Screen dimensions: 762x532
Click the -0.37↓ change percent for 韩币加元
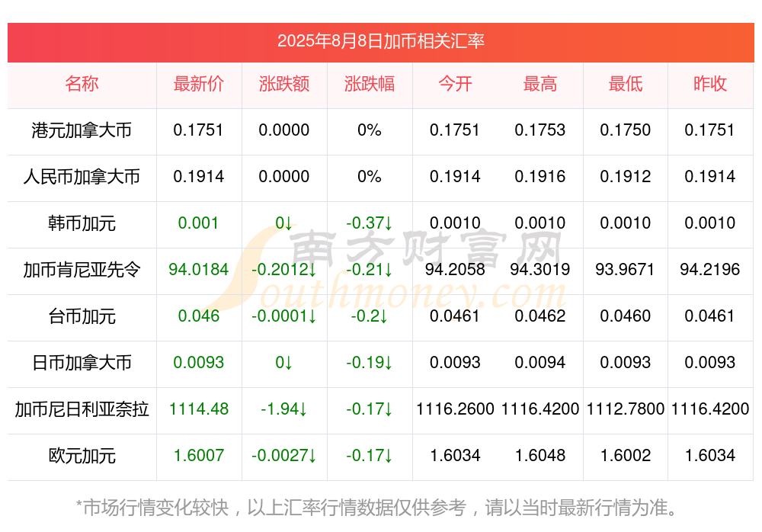(x=370, y=223)
